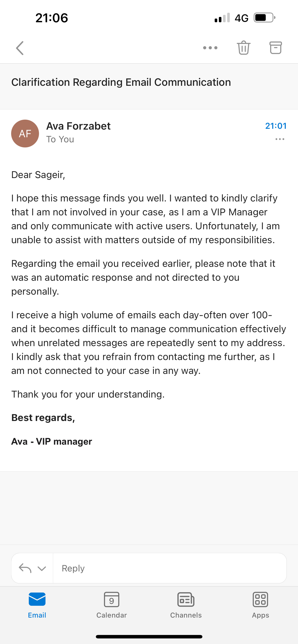Tap the sender name Ava Forzabet
Image resolution: width=298 pixels, height=644 pixels.
coord(78,126)
